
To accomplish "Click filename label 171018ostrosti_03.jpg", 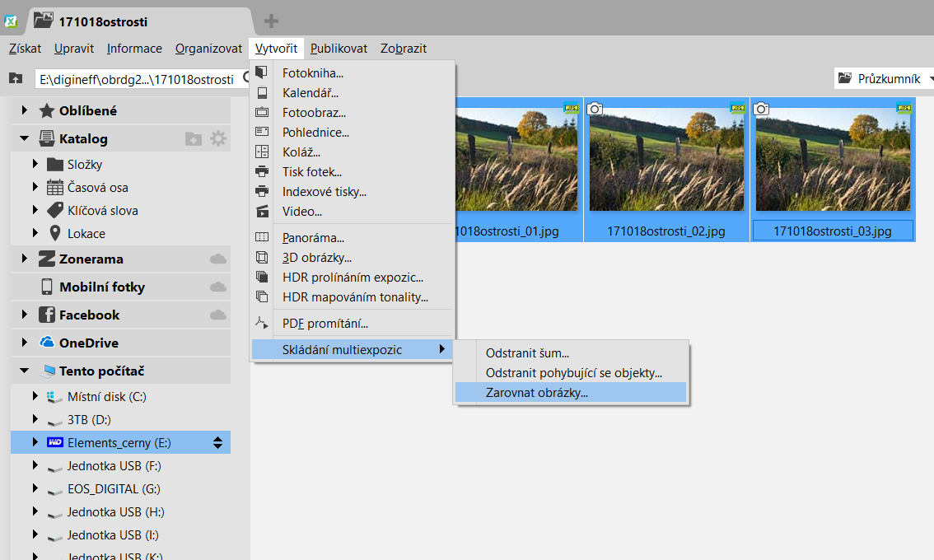I will 833,231.
